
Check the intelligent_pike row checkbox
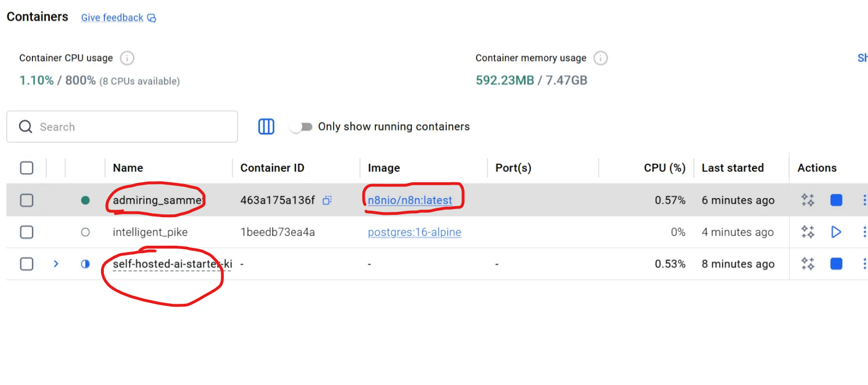click(x=27, y=232)
